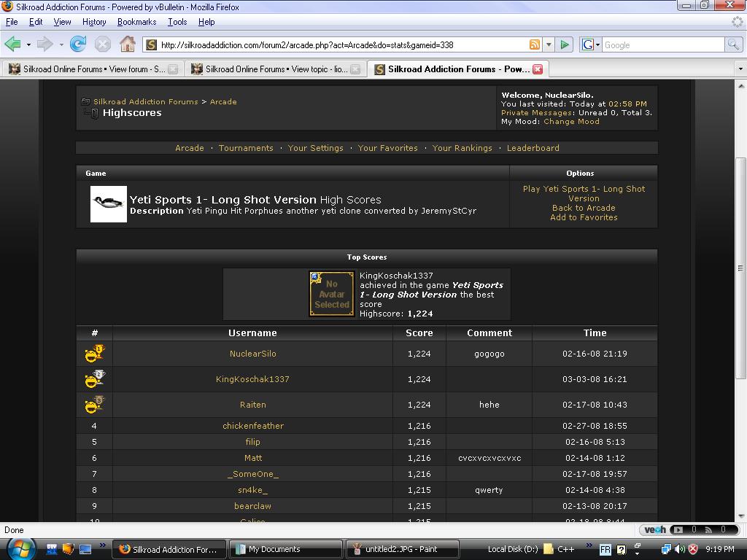Screen dimensions: 747x560
Task: Open the Leaderboard link
Action: [x=533, y=148]
